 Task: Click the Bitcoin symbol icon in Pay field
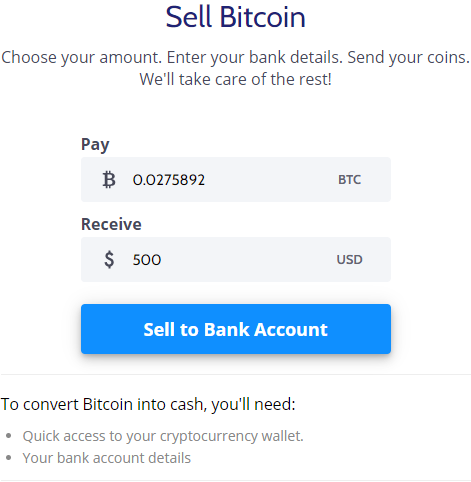(109, 180)
